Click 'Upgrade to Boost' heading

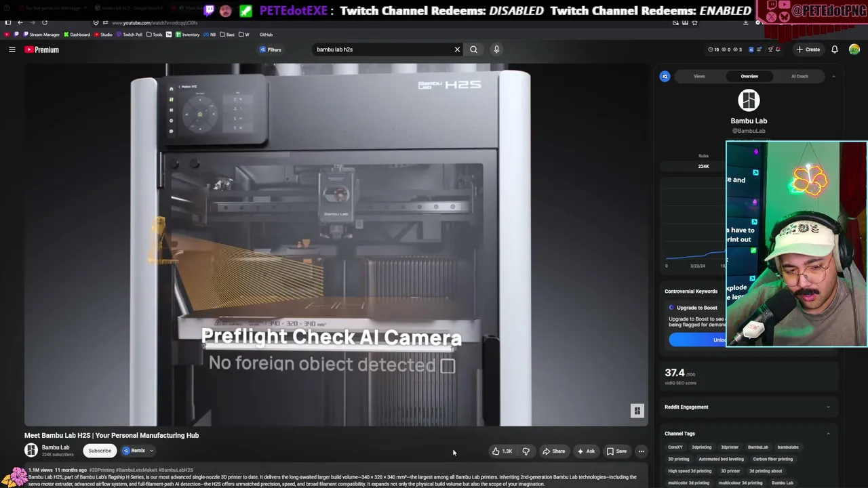pyautogui.click(x=696, y=308)
